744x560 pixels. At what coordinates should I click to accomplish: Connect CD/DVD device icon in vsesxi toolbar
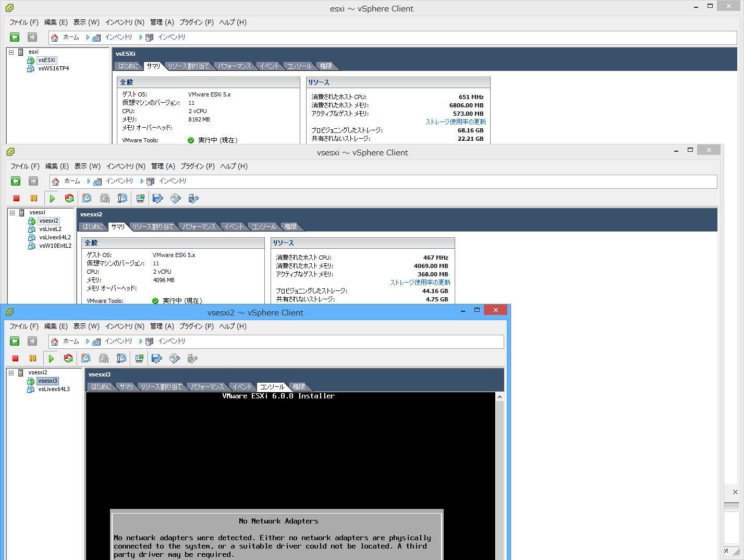pyautogui.click(x=176, y=198)
